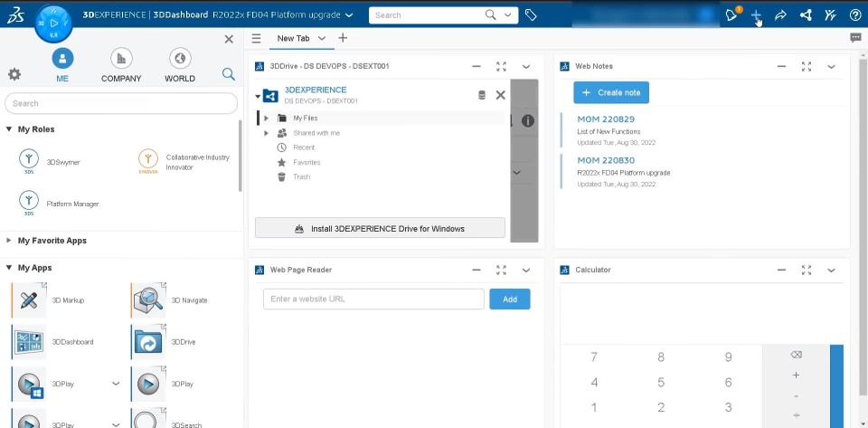868x428 pixels.
Task: Open Web Page Reader widget menu chevron
Action: pyautogui.click(x=526, y=271)
